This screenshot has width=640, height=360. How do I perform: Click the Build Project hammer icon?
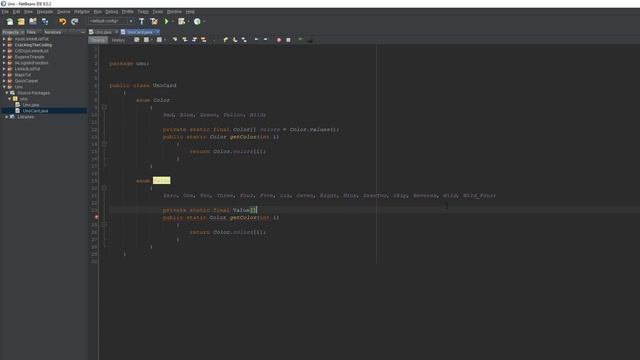(142, 21)
